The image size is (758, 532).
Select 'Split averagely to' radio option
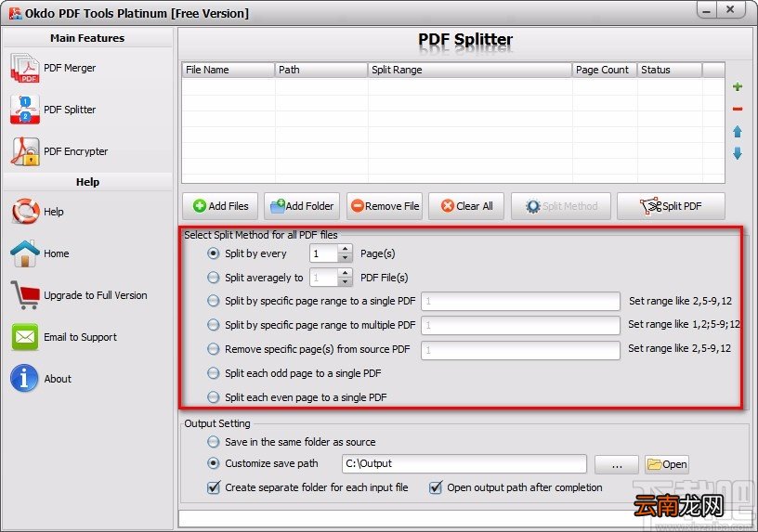214,278
